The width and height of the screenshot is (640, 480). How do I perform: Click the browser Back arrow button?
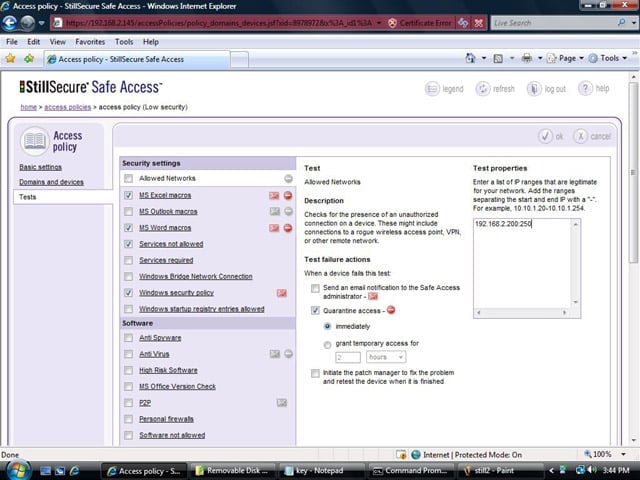9,23
